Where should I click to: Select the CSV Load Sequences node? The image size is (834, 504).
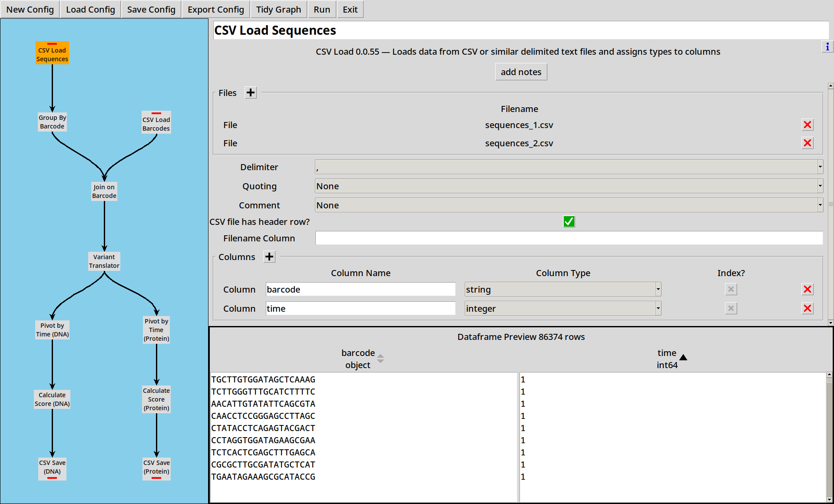point(52,53)
